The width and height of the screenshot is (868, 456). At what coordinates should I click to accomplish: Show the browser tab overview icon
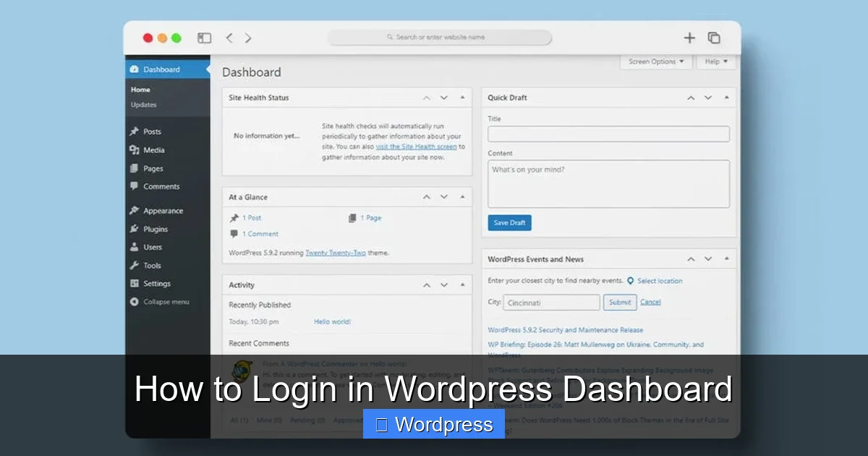(714, 38)
